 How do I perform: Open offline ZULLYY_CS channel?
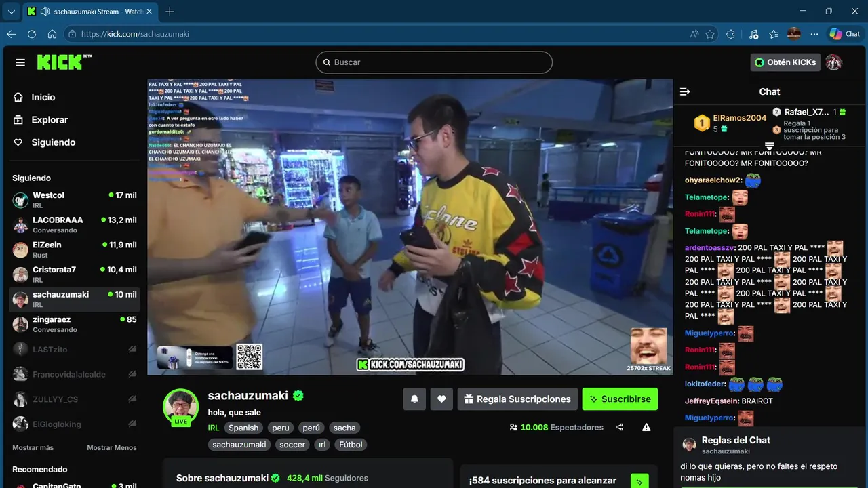point(75,399)
